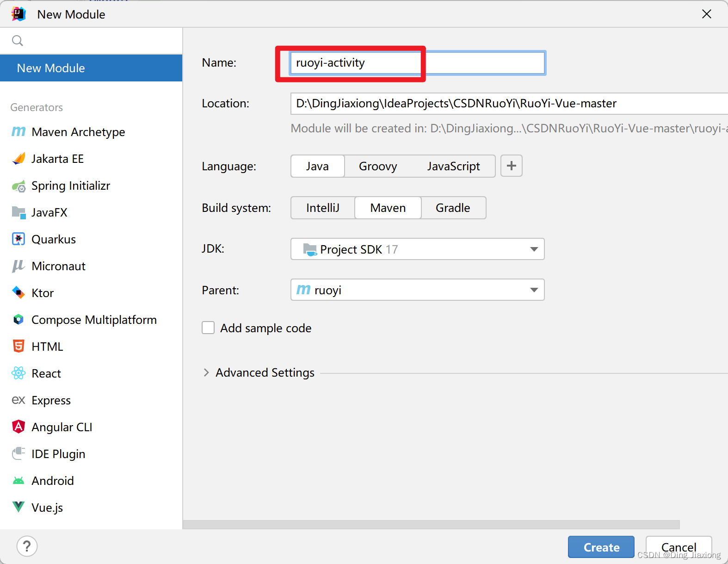The width and height of the screenshot is (728, 564).
Task: Choose the Maven Archetype generator label
Action: coord(78,132)
